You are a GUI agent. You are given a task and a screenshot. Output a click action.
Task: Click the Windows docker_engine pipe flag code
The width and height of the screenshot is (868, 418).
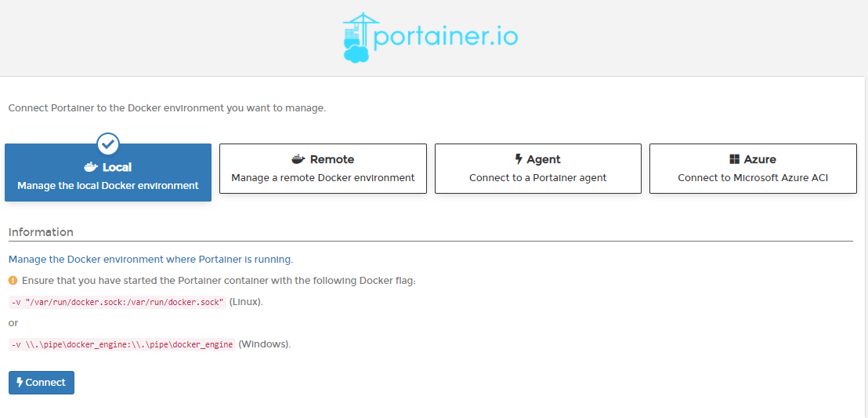pos(122,344)
